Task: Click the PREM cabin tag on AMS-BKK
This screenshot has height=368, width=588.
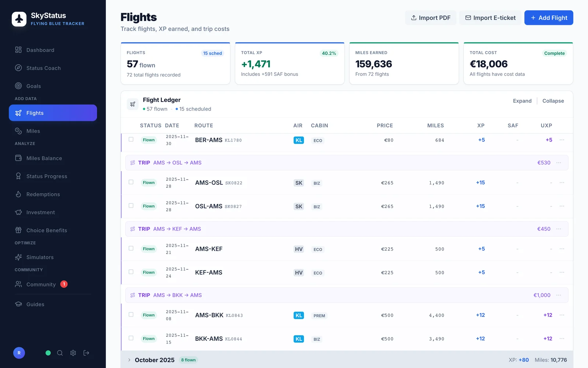Action: point(319,316)
